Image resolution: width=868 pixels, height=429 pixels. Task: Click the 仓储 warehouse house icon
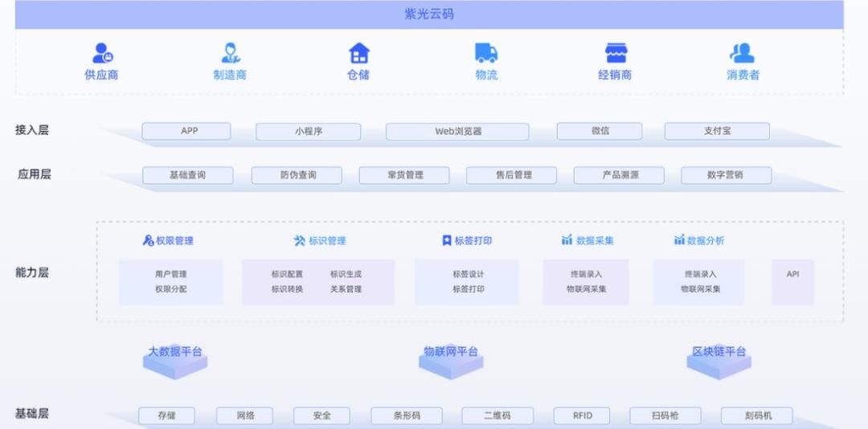[x=358, y=53]
